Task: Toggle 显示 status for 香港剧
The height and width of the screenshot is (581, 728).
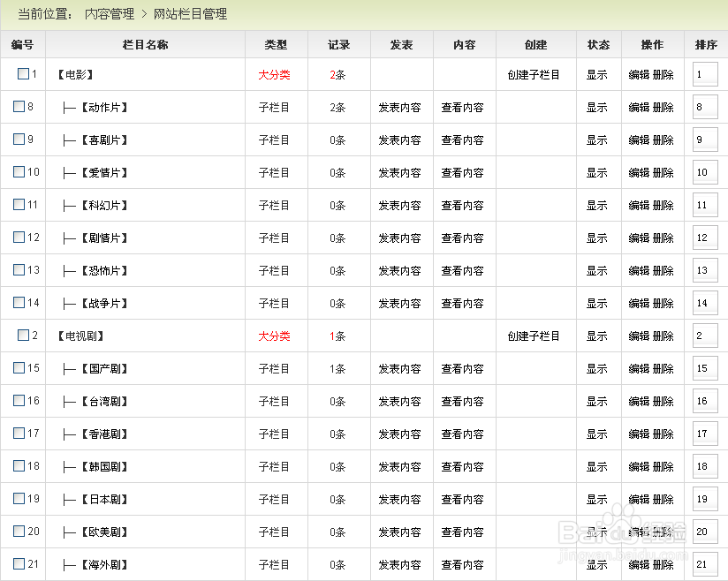Action: (597, 434)
